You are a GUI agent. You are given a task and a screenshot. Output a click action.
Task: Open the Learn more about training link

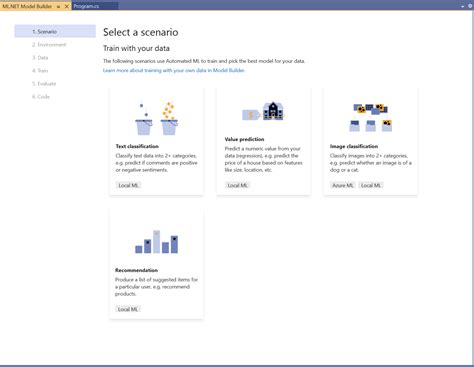pos(174,70)
